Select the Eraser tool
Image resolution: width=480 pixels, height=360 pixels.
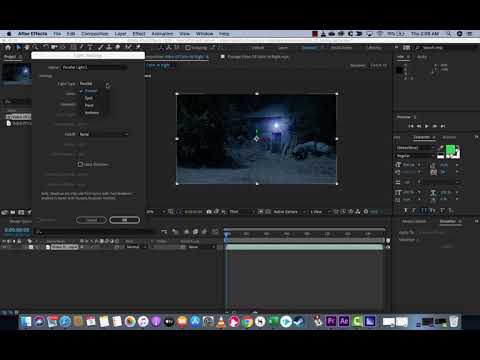point(117,47)
